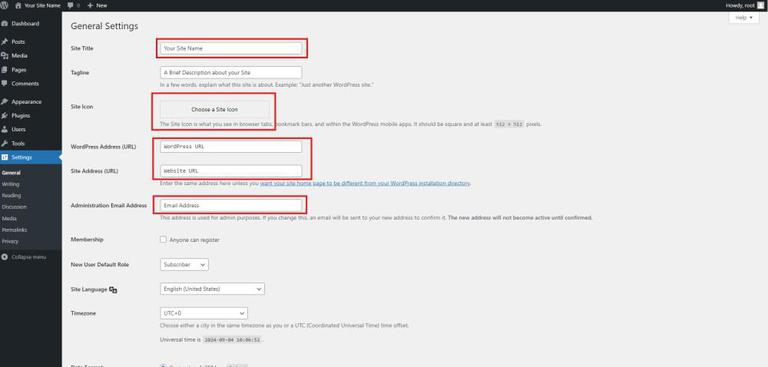Click the Tools wrench icon
This screenshot has width=768, height=367.
tap(5, 144)
